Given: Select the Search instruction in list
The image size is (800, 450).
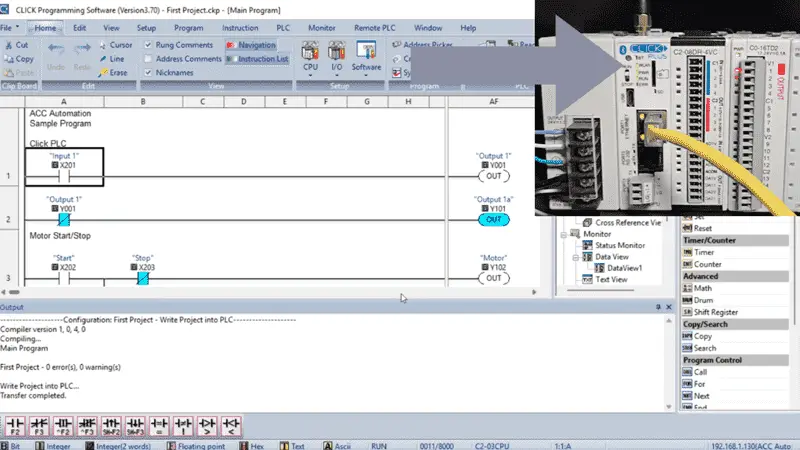Looking at the screenshot, I should pos(699,348).
